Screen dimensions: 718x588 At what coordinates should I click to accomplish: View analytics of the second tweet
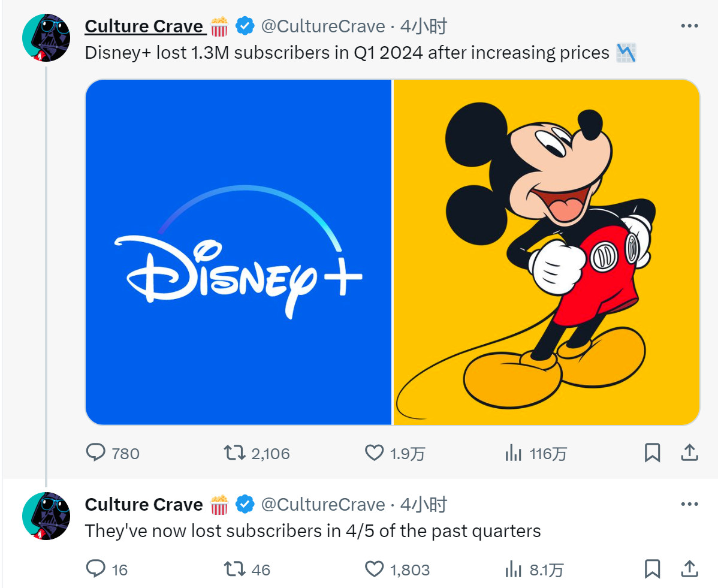(x=513, y=568)
